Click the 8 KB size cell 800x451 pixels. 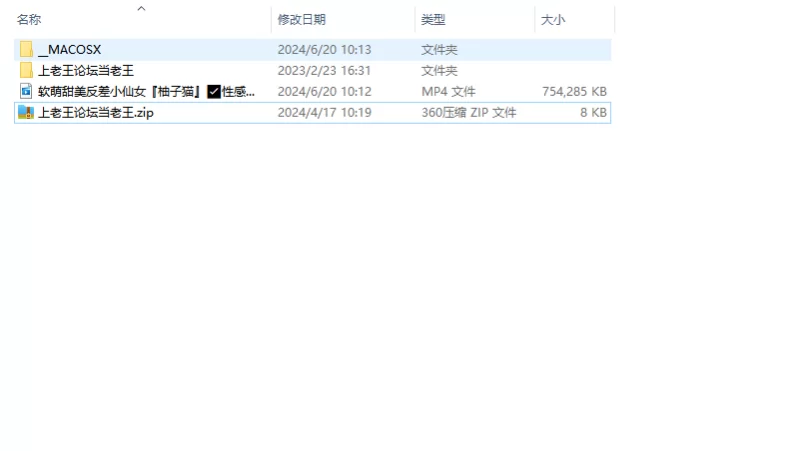click(x=593, y=112)
